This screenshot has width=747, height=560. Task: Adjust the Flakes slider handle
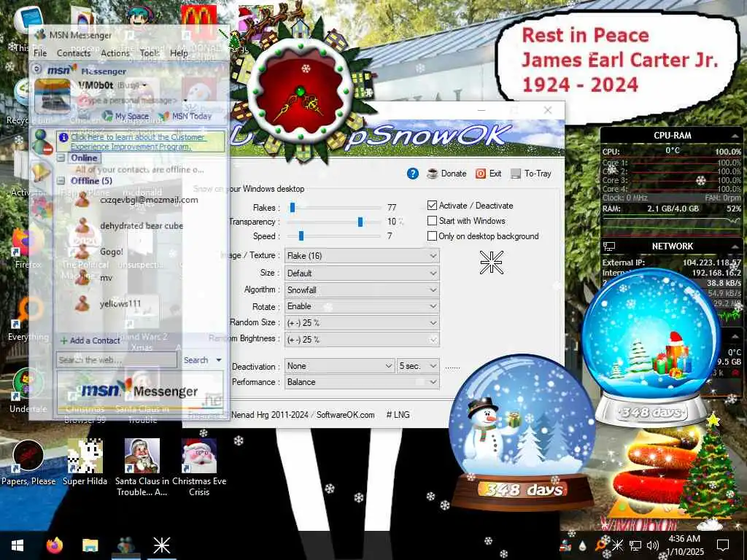293,207
